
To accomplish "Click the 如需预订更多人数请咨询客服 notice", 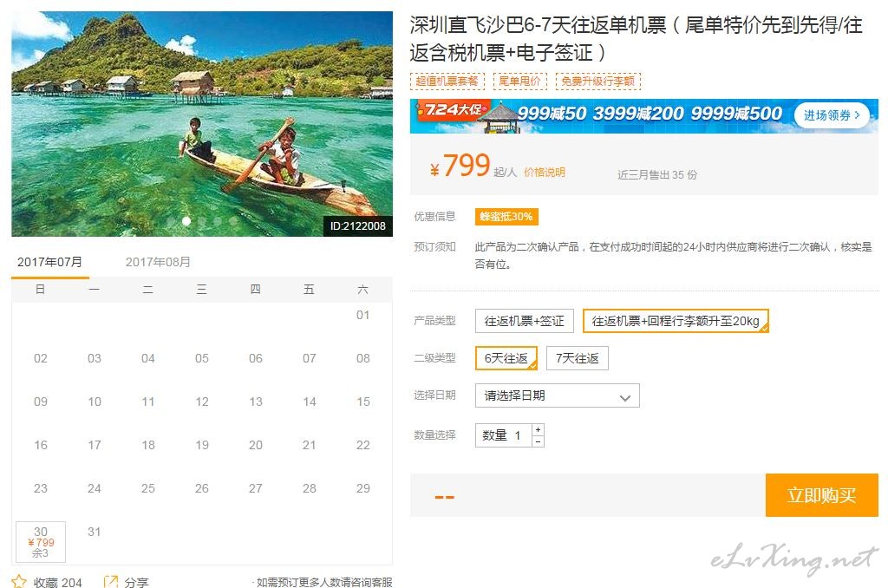I will click(x=323, y=582).
